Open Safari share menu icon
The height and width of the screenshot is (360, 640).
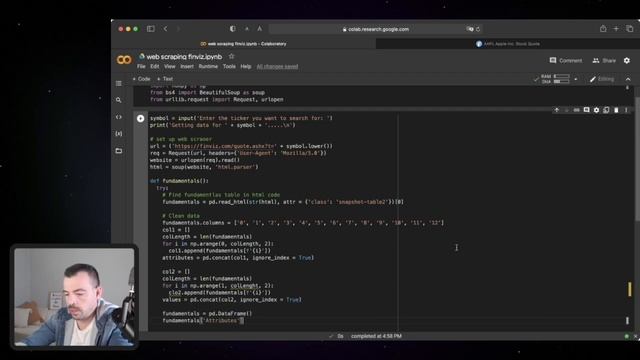pyautogui.click(x=603, y=29)
